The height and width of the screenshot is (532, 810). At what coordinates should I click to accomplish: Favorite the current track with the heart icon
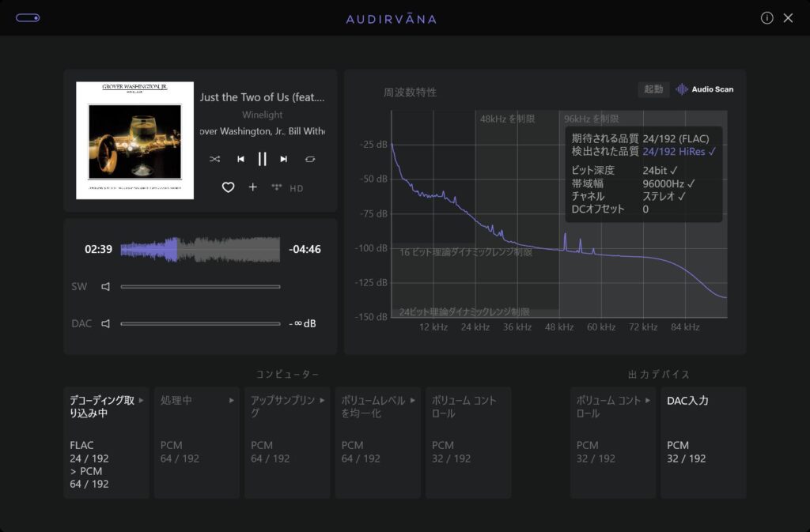point(228,187)
